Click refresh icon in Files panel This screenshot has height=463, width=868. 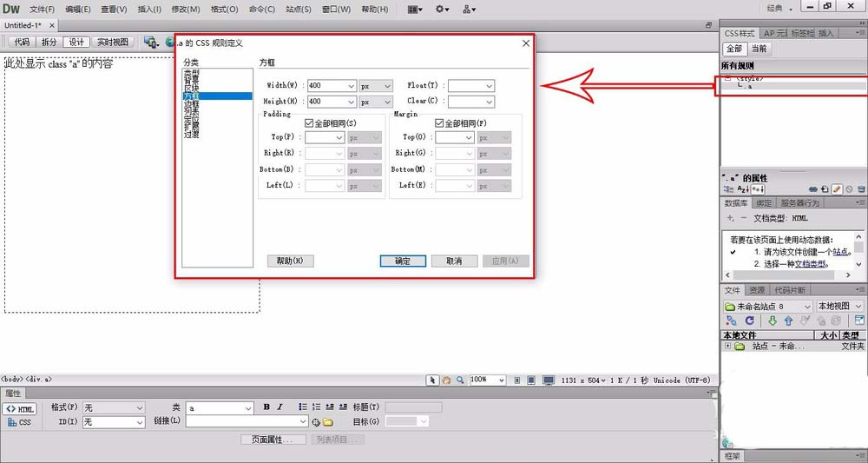click(750, 321)
